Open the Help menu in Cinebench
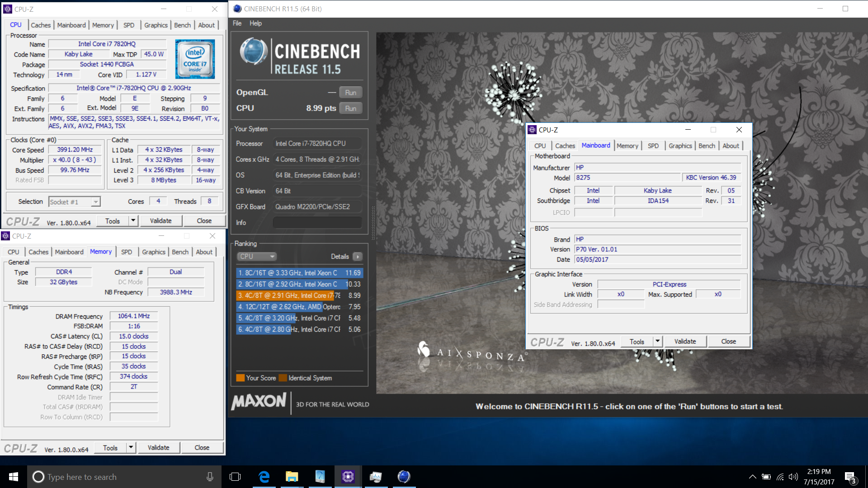The height and width of the screenshot is (488, 868). [x=255, y=23]
